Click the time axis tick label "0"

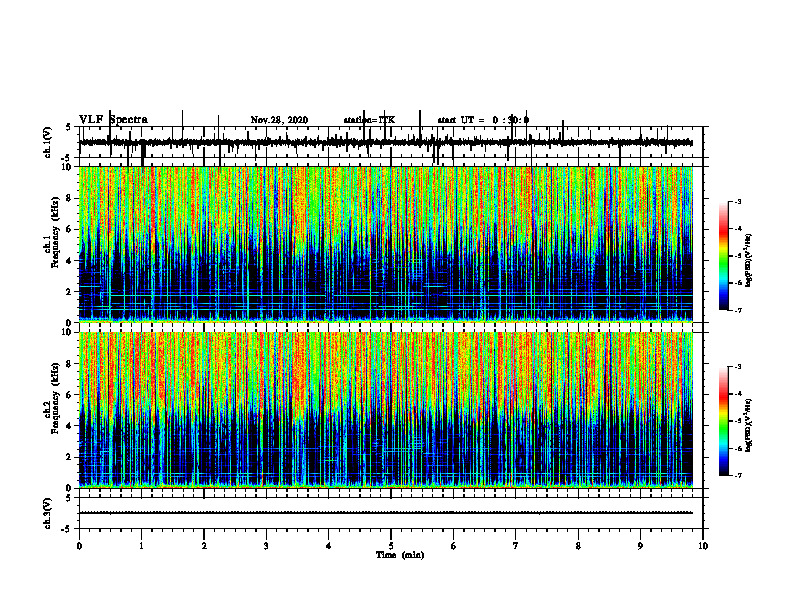click(79, 546)
